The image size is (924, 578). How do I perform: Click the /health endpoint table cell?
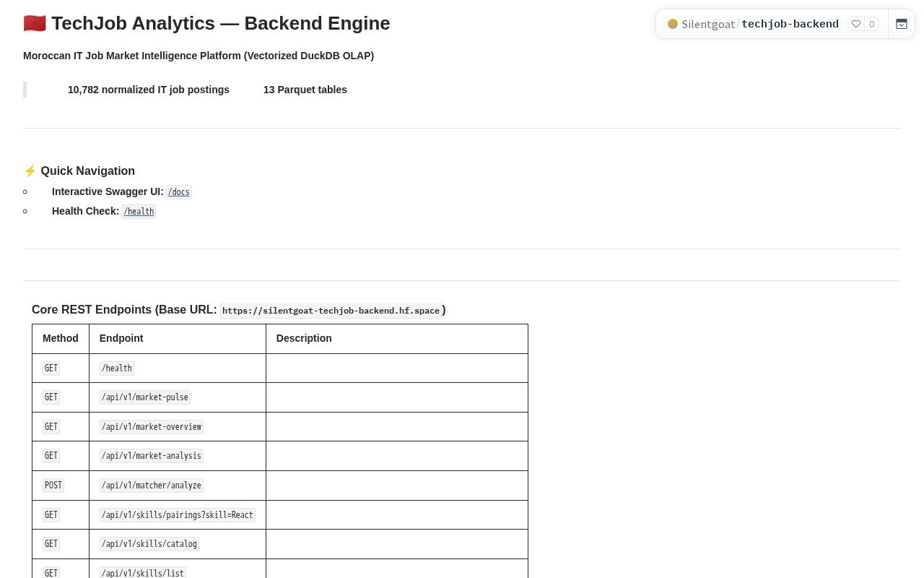tap(178, 368)
